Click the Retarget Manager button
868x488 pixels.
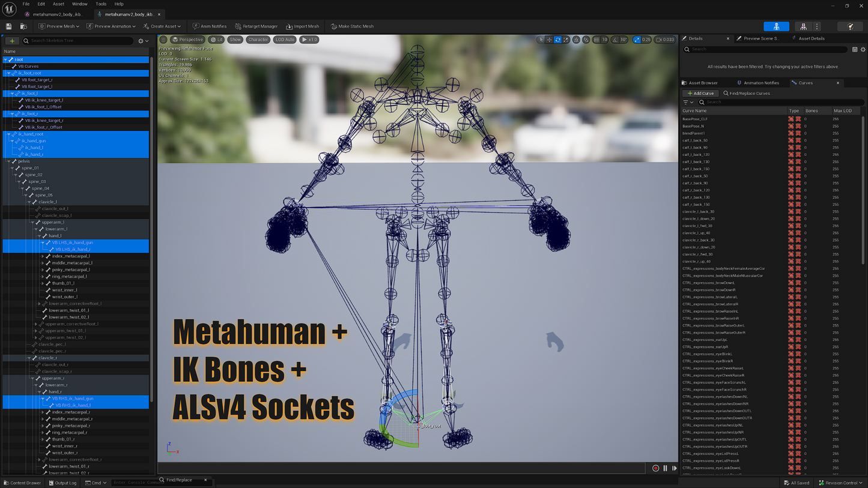pyautogui.click(x=256, y=26)
